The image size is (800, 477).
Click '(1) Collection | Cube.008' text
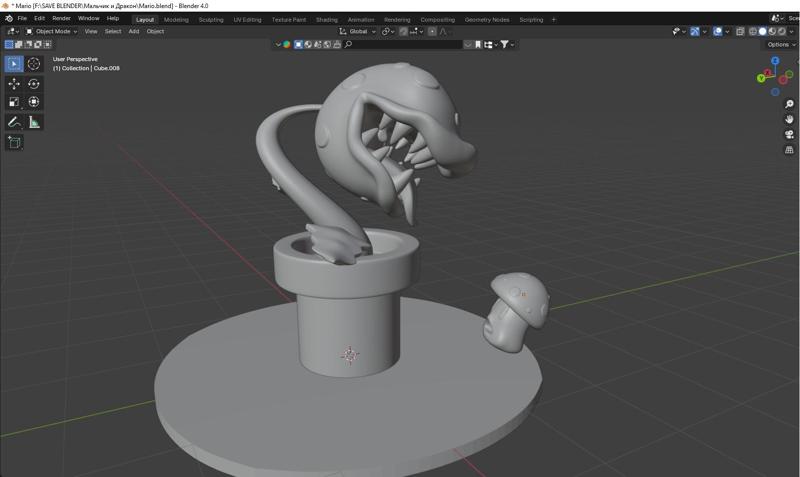86,68
